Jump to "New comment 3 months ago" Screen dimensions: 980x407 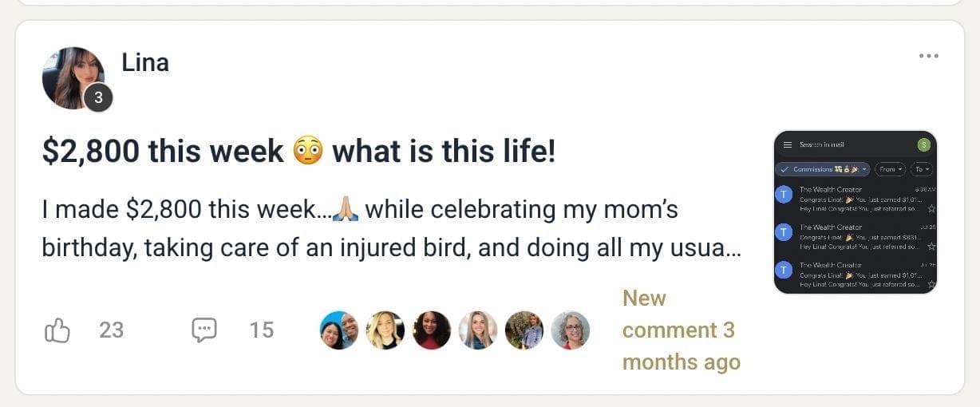(680, 330)
